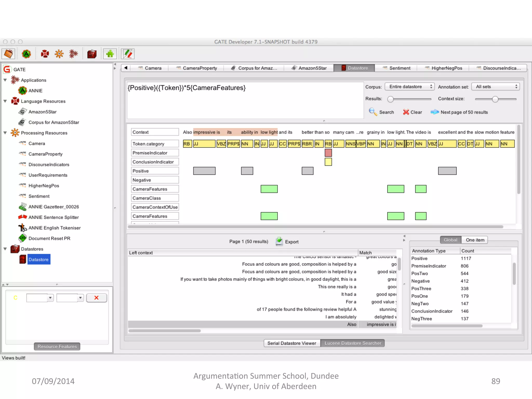Switch to Serial Datastore Viewer
Image resolution: width=532 pixels, height=399 pixels.
(292, 343)
